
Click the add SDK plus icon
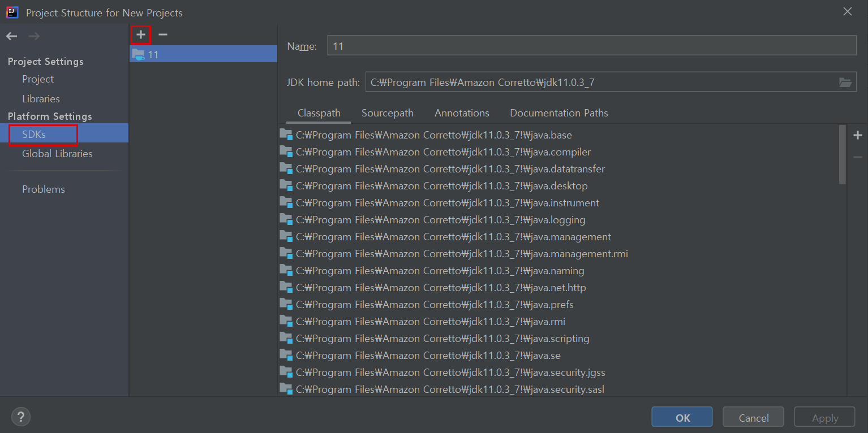click(141, 35)
